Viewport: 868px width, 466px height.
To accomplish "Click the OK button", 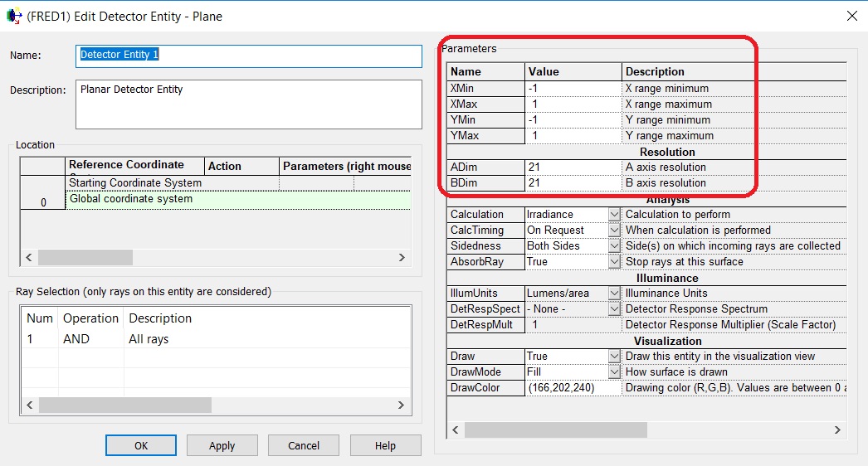I will 141,445.
